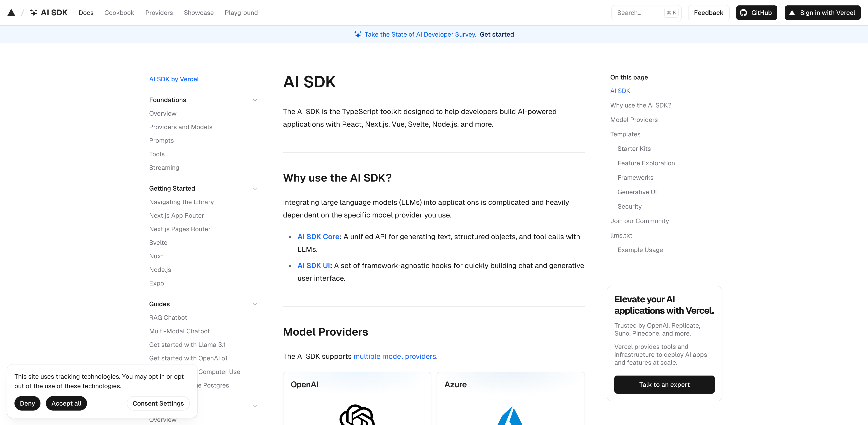Open the Docs nav item

[x=86, y=13]
